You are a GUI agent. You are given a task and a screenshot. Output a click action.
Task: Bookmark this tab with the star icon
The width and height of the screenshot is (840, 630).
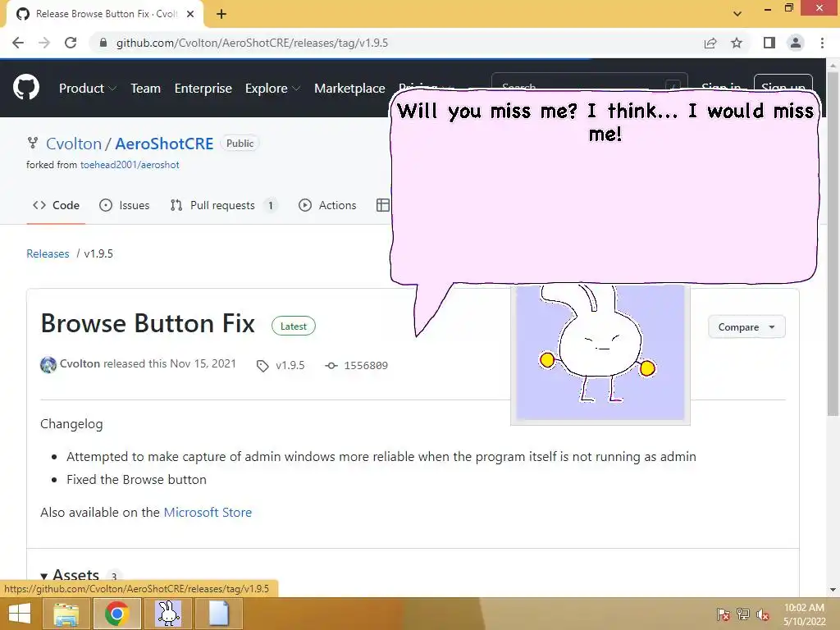pyautogui.click(x=737, y=43)
